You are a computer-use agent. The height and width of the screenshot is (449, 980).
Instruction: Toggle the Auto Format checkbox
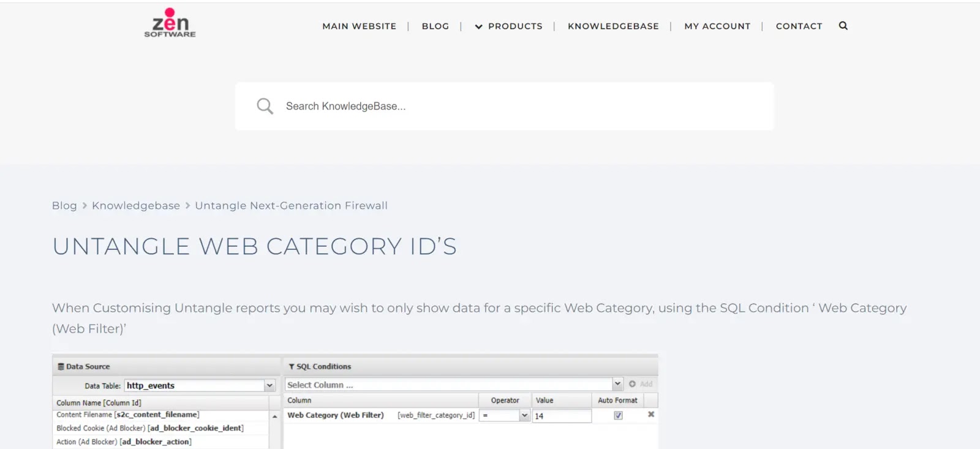click(618, 415)
